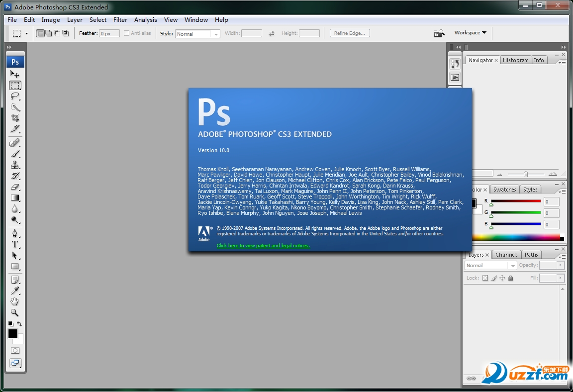Screen dimensions: 573x392
Task: Click inside the Feather value field
Action: coord(109,33)
